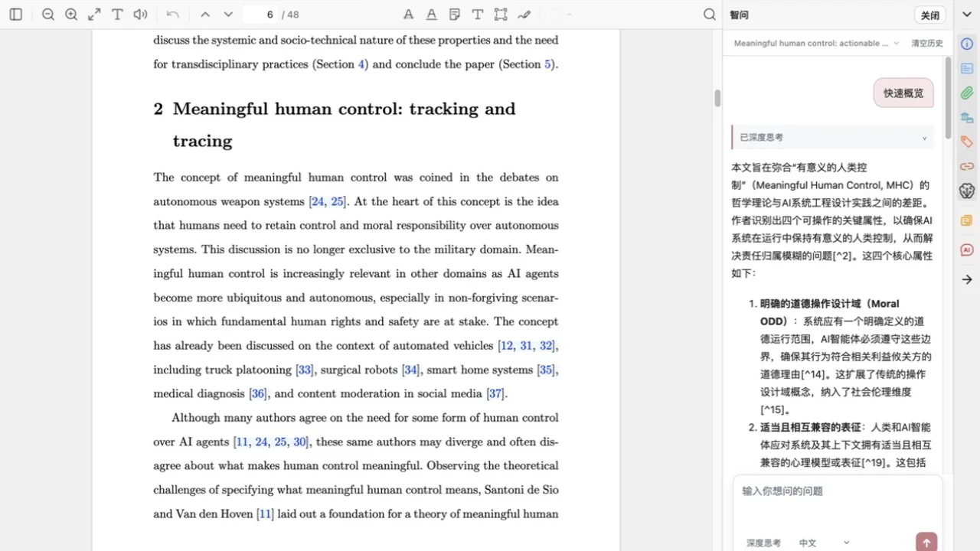Viewport: 980px width, 551px height.
Task: Toggle the left sidebar panel
Action: (15, 15)
